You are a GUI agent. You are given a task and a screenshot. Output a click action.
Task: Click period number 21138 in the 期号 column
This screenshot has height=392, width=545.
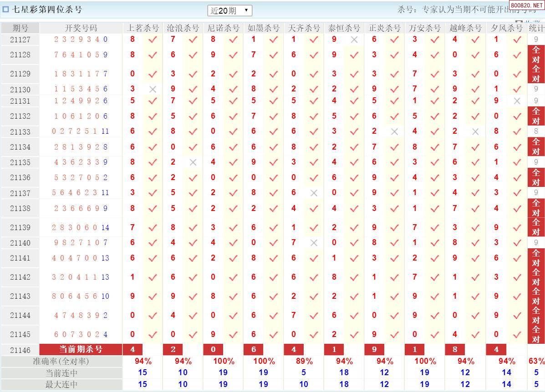[20, 208]
